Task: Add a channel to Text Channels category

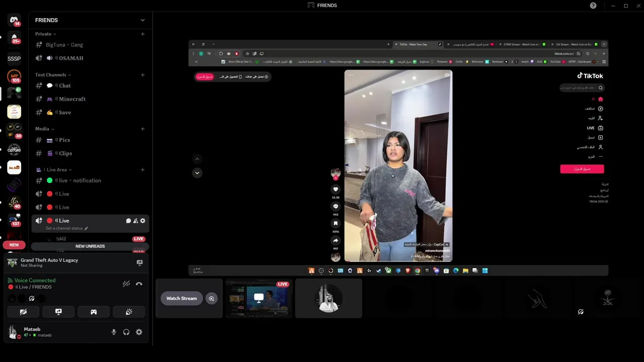Action: click(143, 75)
